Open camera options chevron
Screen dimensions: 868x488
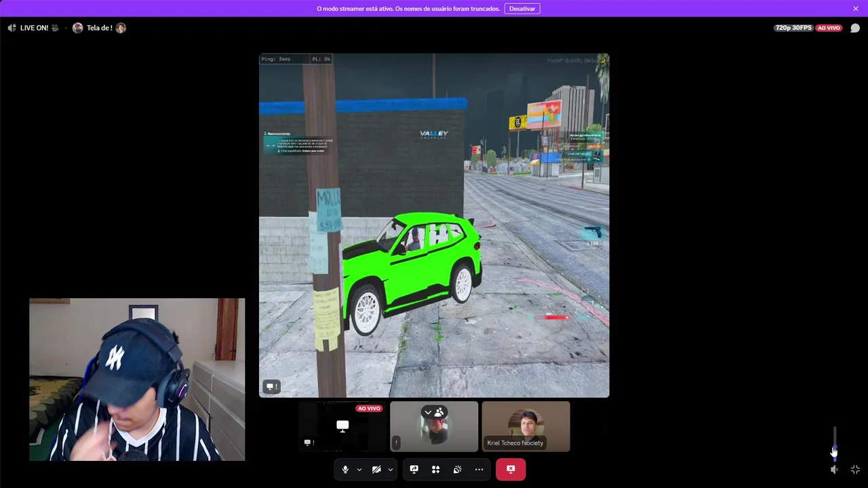(x=391, y=469)
